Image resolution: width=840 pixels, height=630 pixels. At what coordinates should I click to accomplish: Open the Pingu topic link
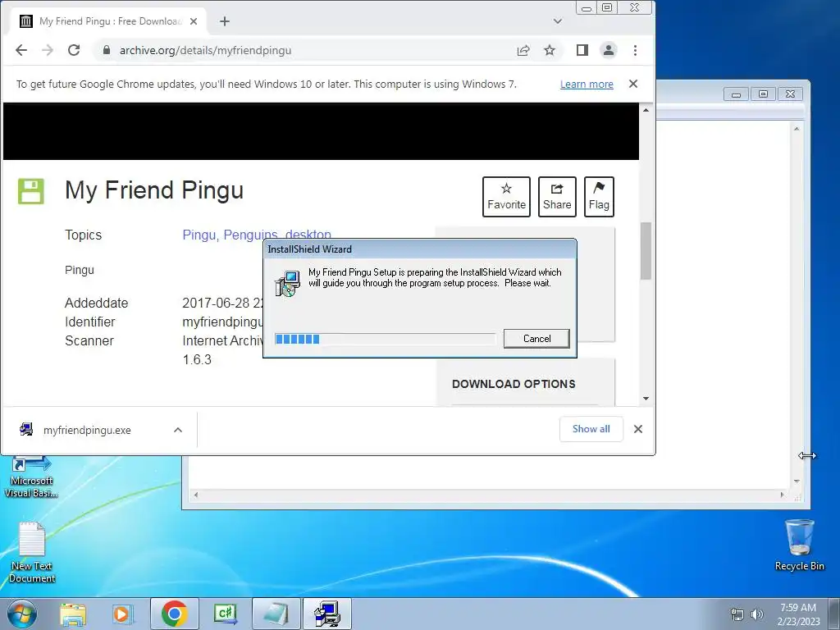(199, 235)
